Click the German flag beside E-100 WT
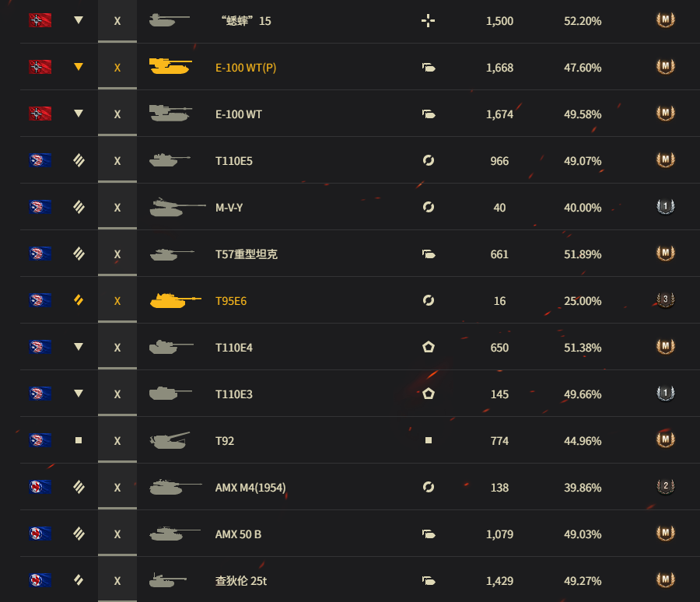700x602 pixels. click(40, 114)
